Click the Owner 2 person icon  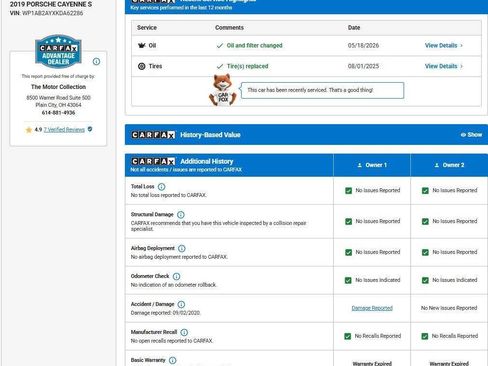click(437, 165)
